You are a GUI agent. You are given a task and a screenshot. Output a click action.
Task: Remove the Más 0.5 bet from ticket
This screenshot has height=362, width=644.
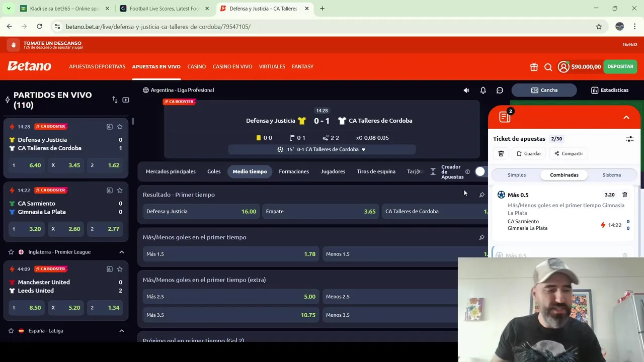[x=624, y=195]
